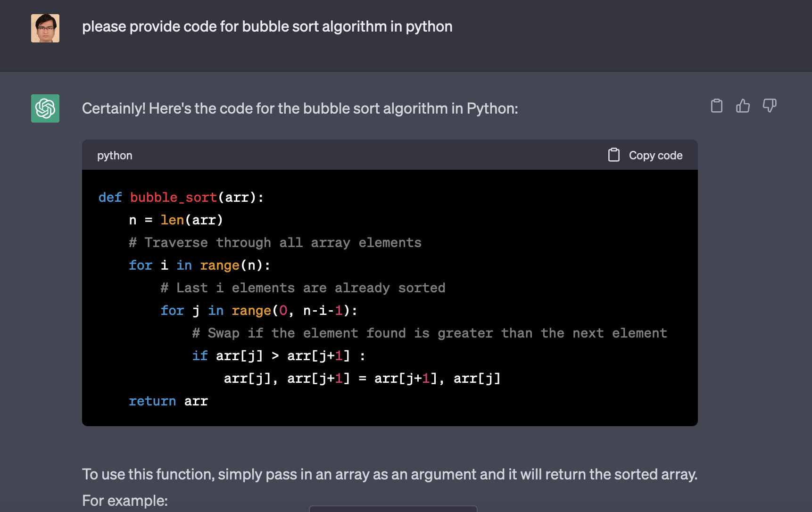Screen dimensions: 812x512
Task: Click the 'def bubble_sort(arr):' code line
Action: click(x=181, y=198)
